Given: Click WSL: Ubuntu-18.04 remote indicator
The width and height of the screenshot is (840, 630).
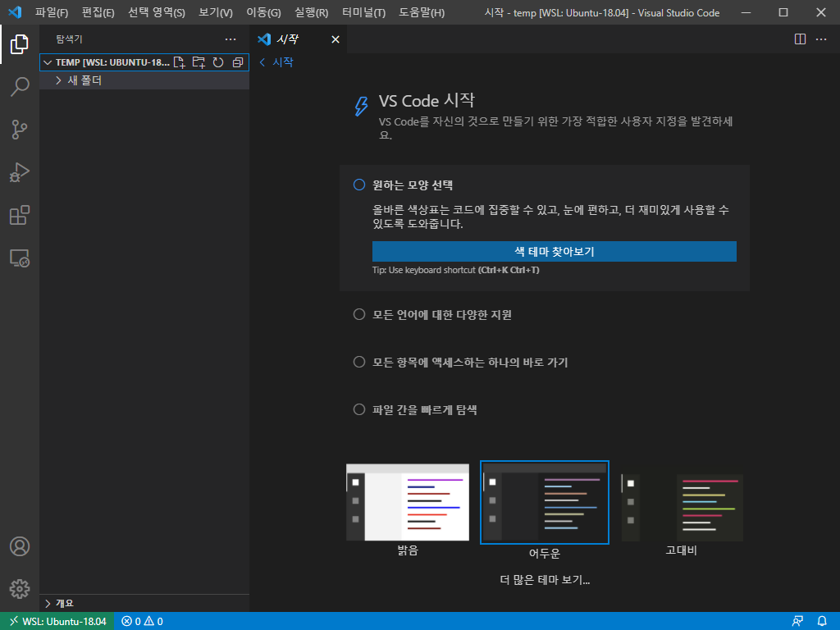Looking at the screenshot, I should pyautogui.click(x=57, y=622).
